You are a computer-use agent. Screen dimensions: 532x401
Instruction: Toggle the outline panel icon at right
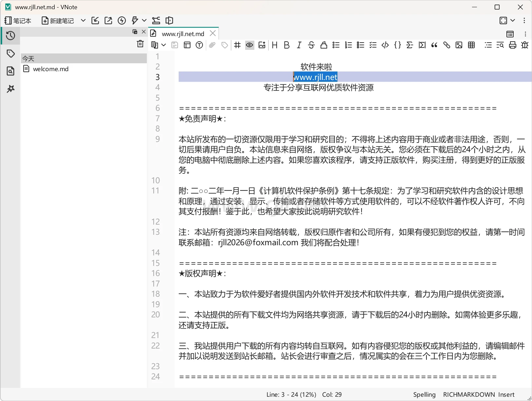[x=510, y=34]
